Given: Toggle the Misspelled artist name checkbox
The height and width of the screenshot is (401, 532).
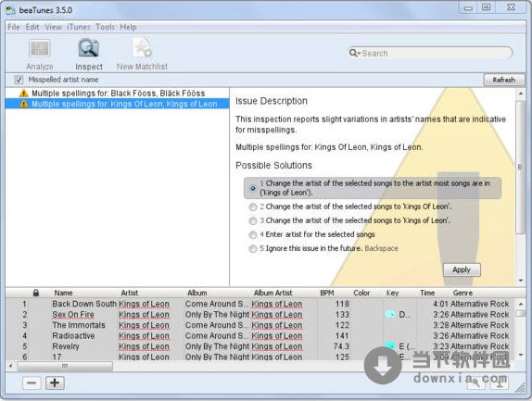Looking at the screenshot, I should (19, 80).
